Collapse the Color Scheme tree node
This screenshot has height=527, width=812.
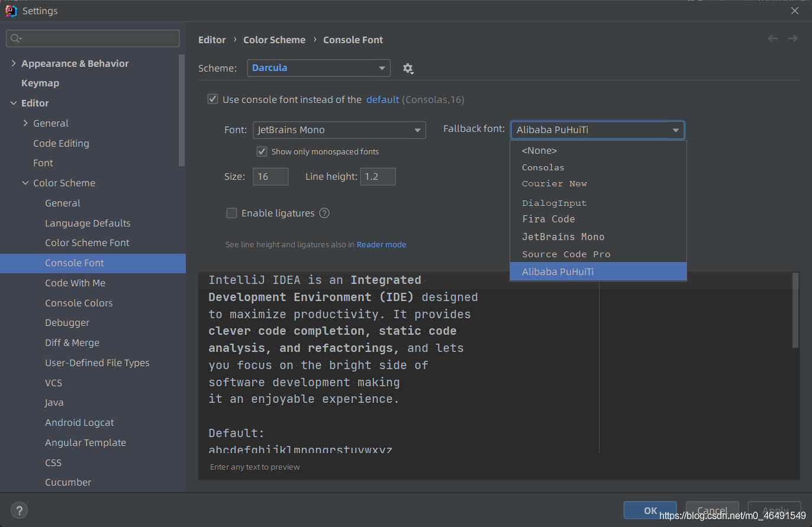pyautogui.click(x=25, y=183)
